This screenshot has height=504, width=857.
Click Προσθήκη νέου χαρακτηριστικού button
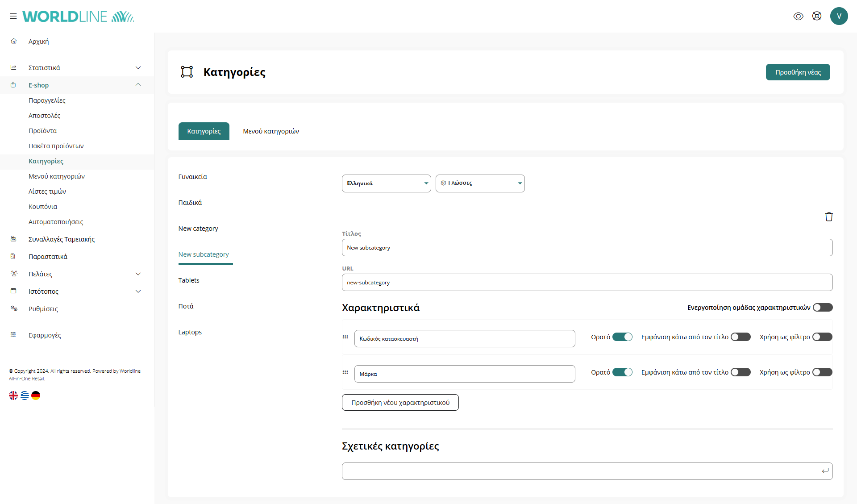400,402
